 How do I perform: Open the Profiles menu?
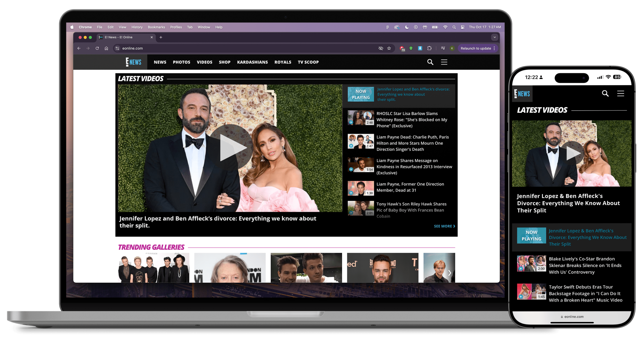point(176,27)
